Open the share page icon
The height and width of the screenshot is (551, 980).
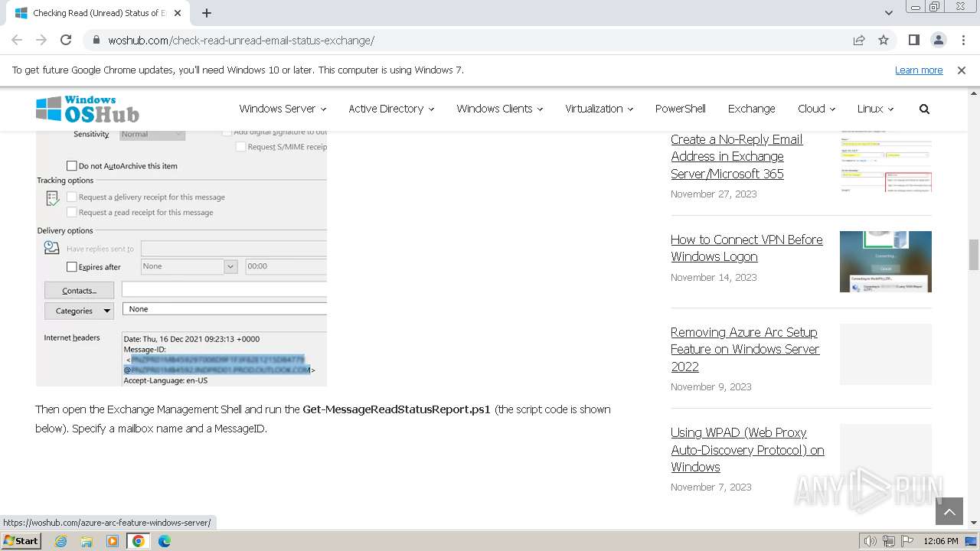[859, 40]
